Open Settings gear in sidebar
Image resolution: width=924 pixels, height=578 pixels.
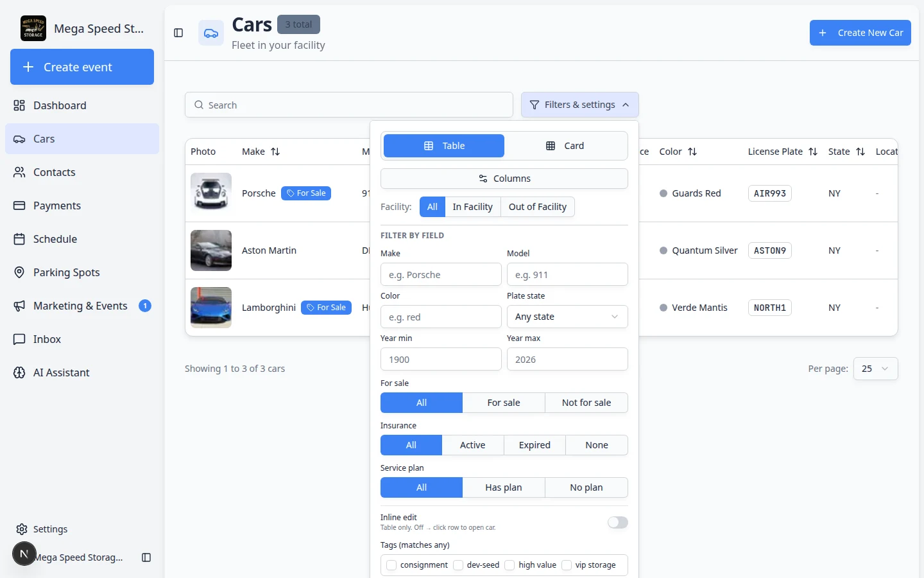click(x=22, y=529)
